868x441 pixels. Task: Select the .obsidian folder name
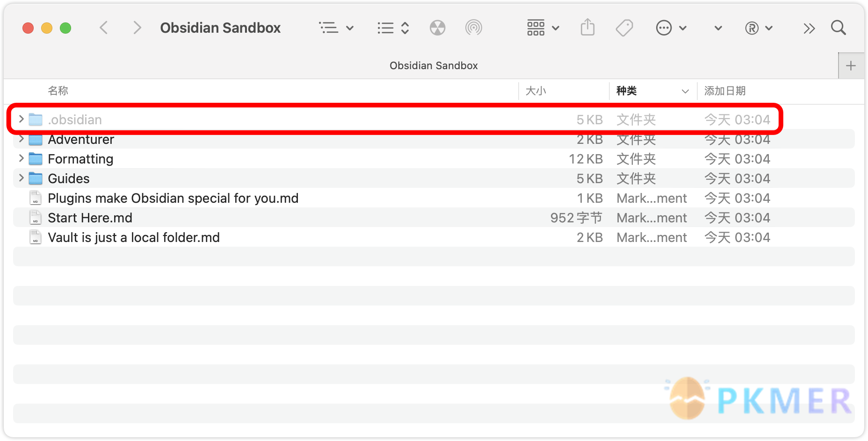[75, 120]
